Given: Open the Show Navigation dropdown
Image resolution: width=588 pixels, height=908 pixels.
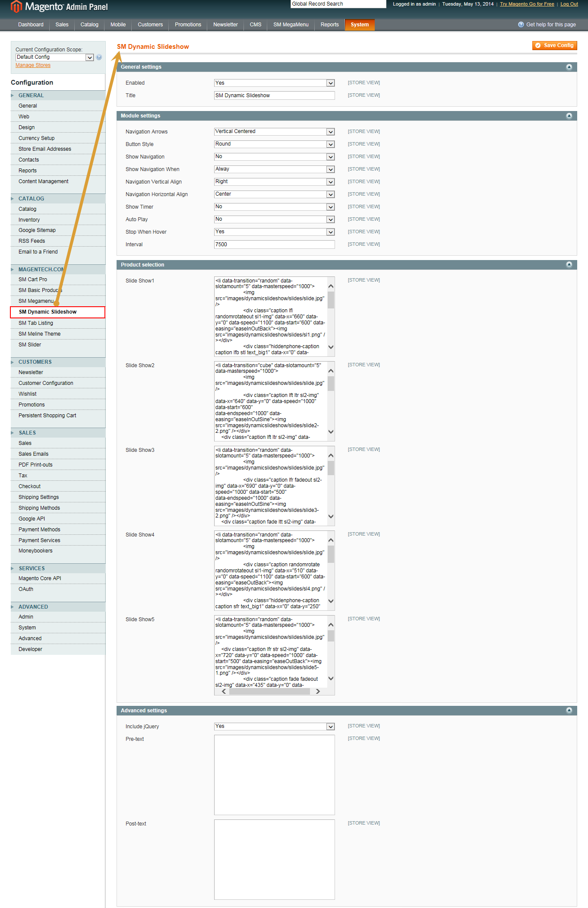Looking at the screenshot, I should coord(274,157).
